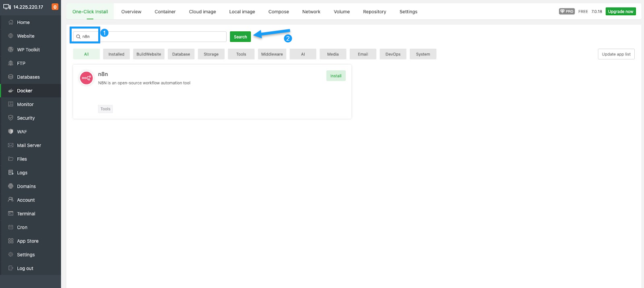Click the Monitor icon in sidebar
644x288 pixels.
[11, 104]
